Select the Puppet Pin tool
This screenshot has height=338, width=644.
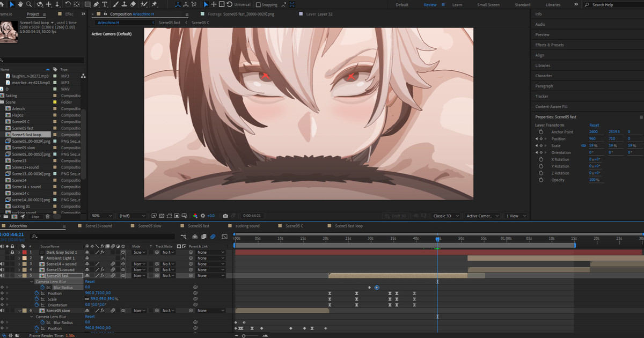coord(155,4)
